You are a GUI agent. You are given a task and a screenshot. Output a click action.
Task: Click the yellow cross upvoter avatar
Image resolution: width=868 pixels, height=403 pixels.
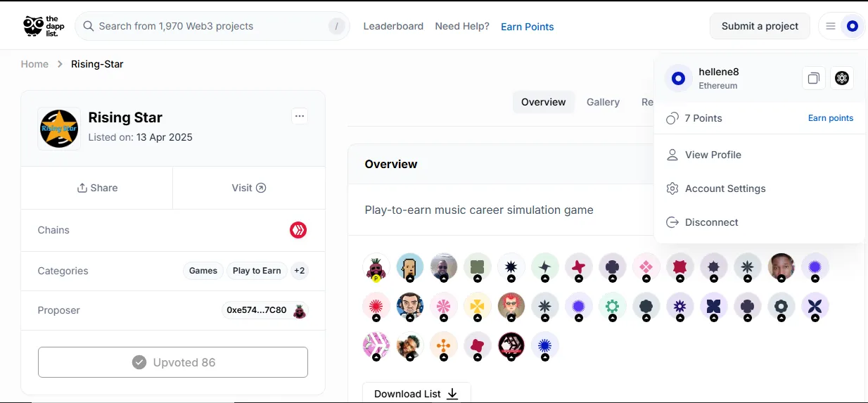coord(478,306)
